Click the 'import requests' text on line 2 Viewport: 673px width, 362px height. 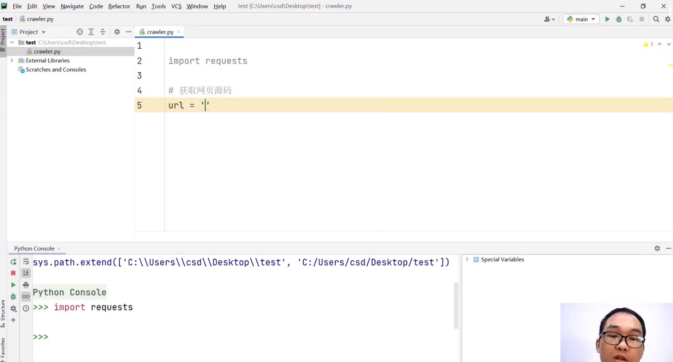208,61
